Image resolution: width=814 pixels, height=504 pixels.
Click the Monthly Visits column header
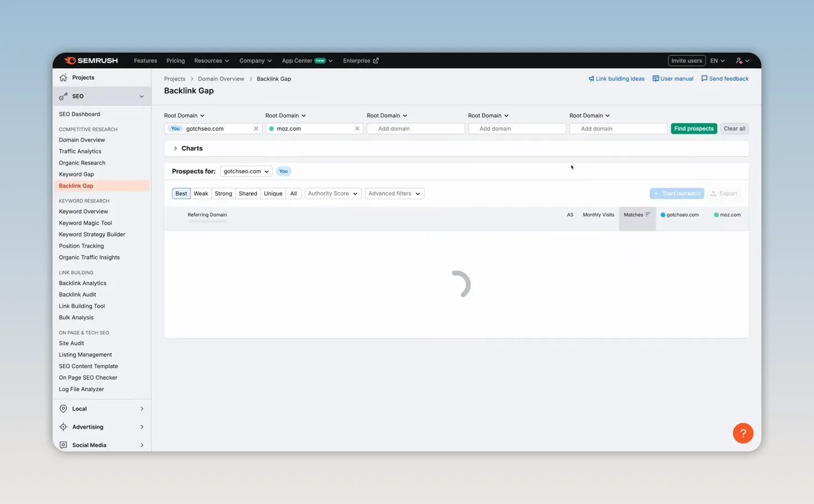(x=598, y=215)
